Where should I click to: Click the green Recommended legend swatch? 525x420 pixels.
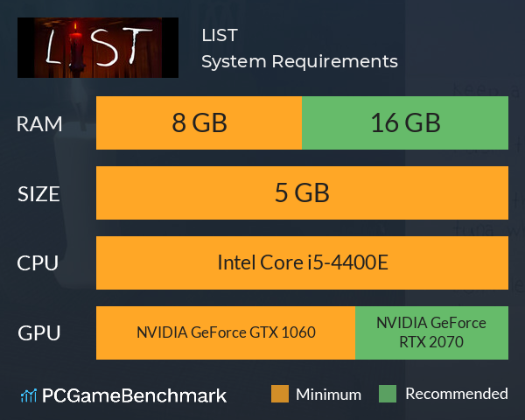388,394
